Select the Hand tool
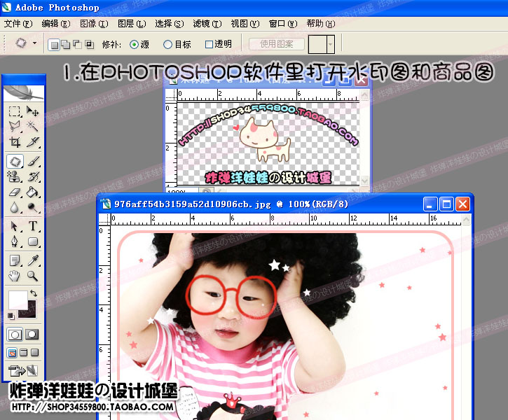 click(x=15, y=276)
